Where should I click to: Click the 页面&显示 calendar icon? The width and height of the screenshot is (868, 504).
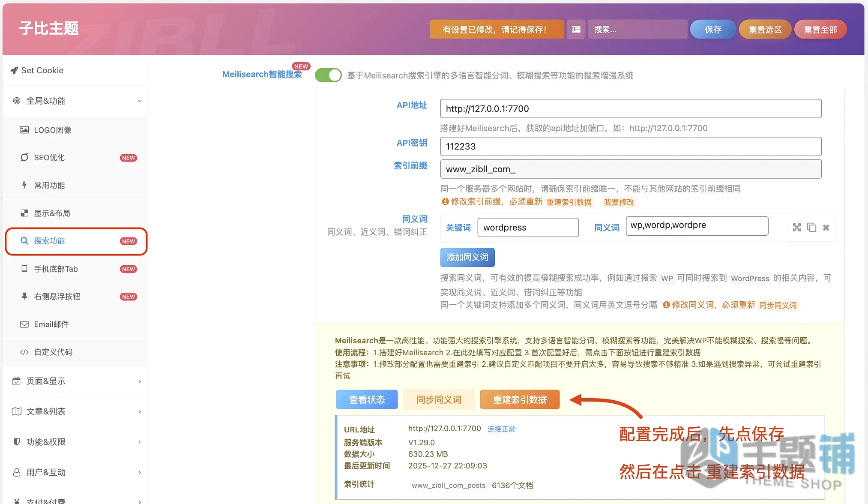pos(16,381)
